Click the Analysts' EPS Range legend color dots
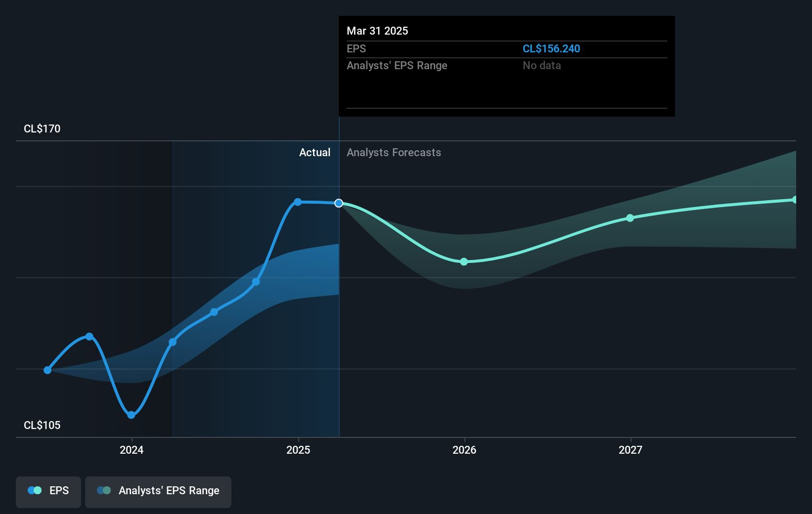 pos(104,490)
